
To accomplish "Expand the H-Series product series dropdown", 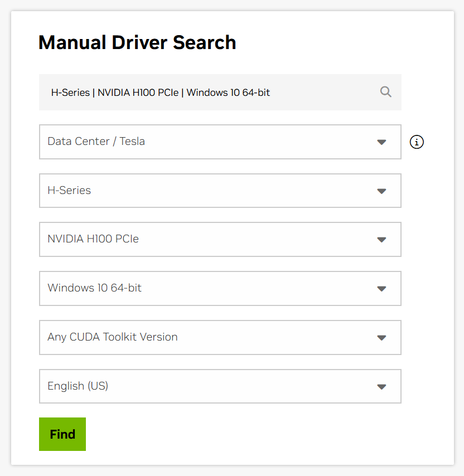I will click(220, 191).
